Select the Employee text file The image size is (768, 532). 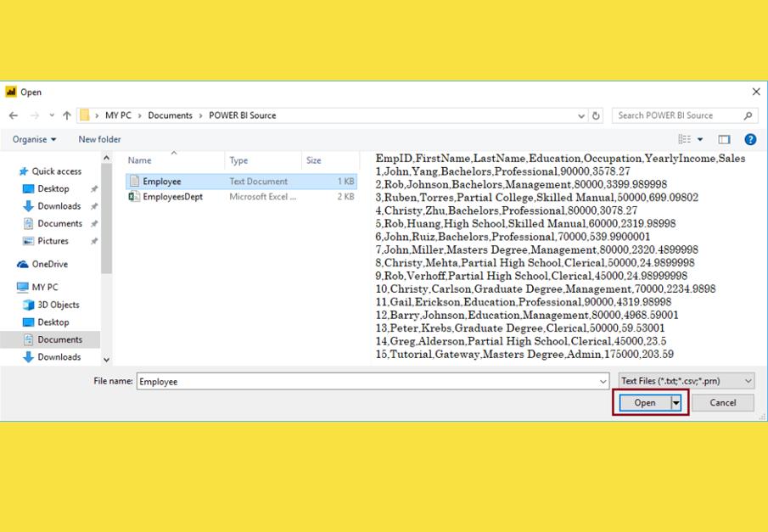(x=242, y=182)
